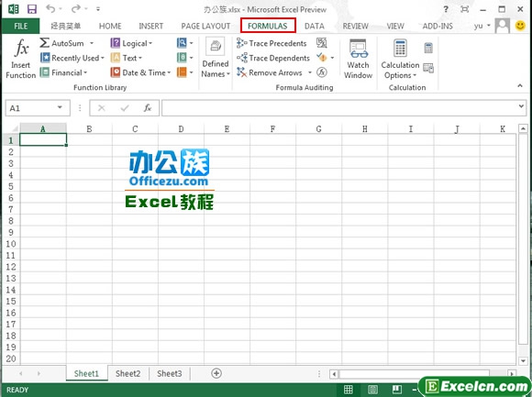Open the Error Checking dropdown arrow
This screenshot has height=397, width=532.
332,58
